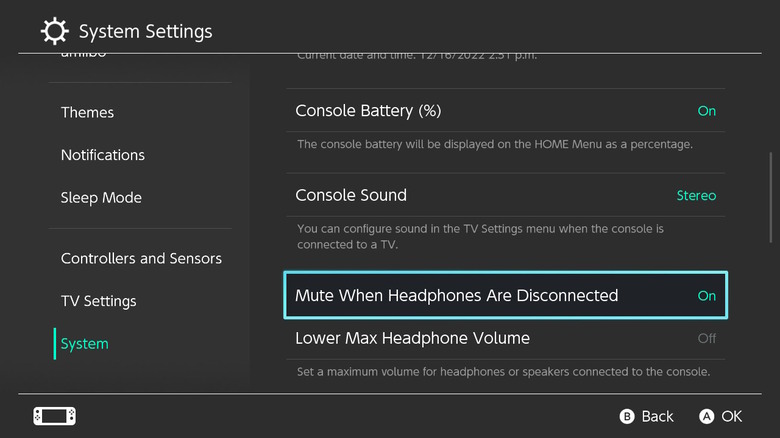Open TV Settings menu

[98, 301]
